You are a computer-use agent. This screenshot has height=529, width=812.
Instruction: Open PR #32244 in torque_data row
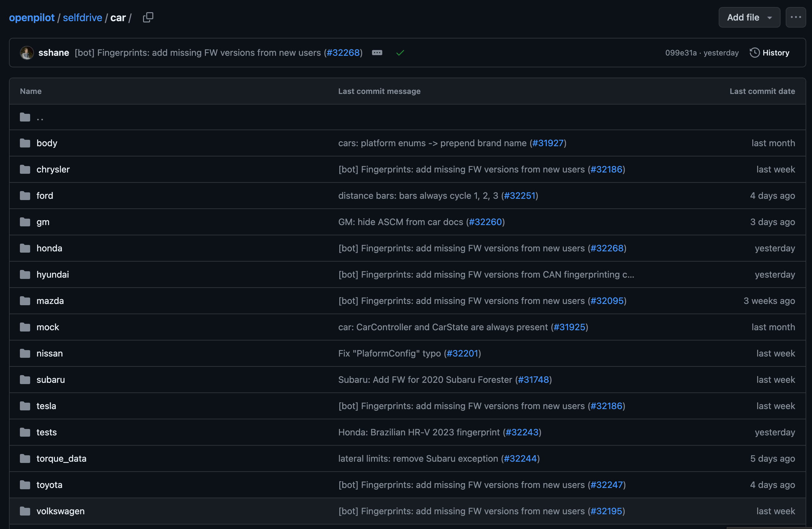tap(520, 458)
